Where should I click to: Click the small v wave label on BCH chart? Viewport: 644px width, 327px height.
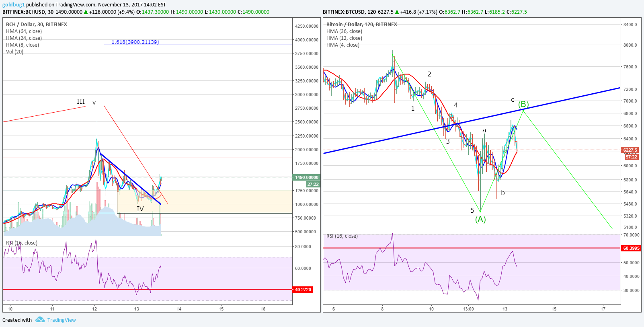pos(94,103)
